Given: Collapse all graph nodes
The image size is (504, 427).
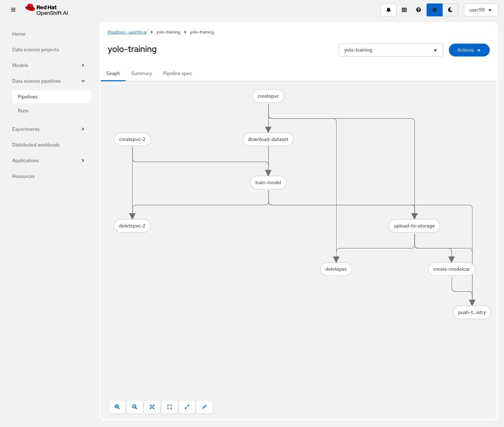Looking at the screenshot, I should coord(204,407).
